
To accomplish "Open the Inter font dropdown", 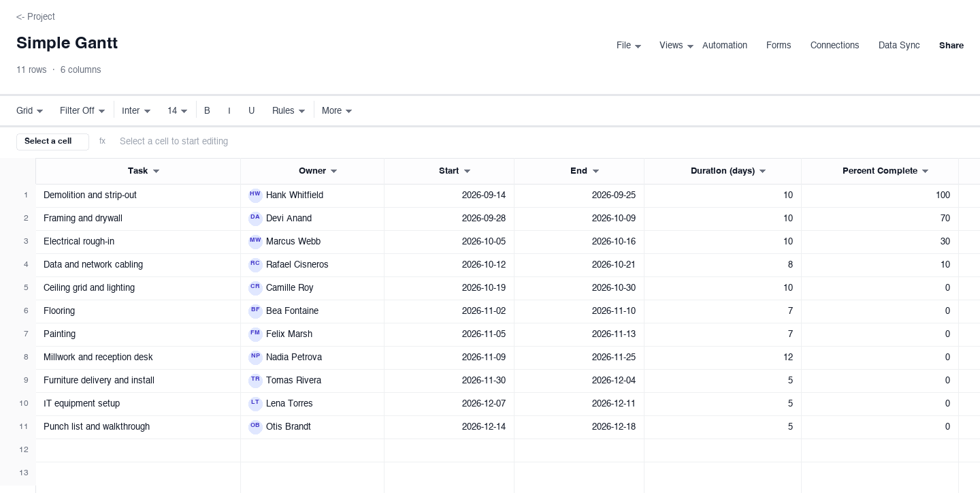I will tap(136, 110).
